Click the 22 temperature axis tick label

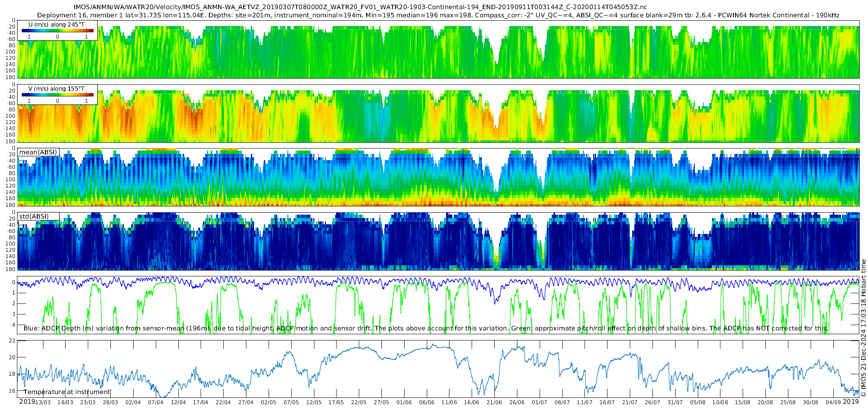click(x=12, y=341)
